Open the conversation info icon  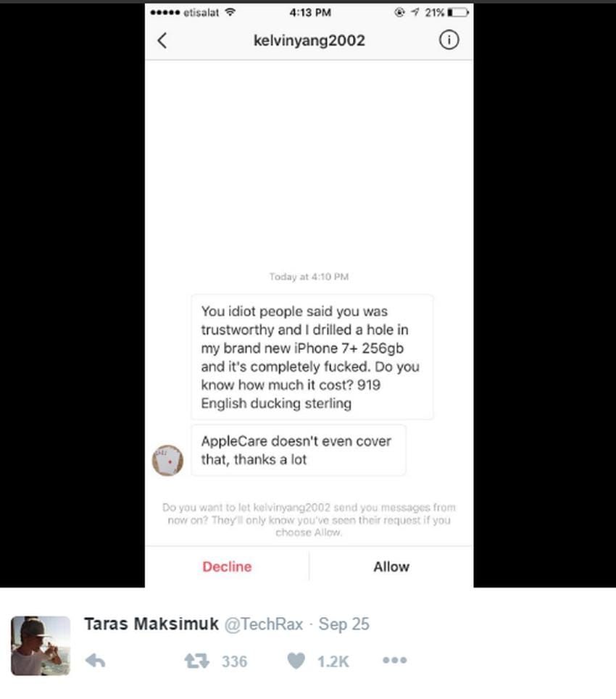(x=449, y=40)
